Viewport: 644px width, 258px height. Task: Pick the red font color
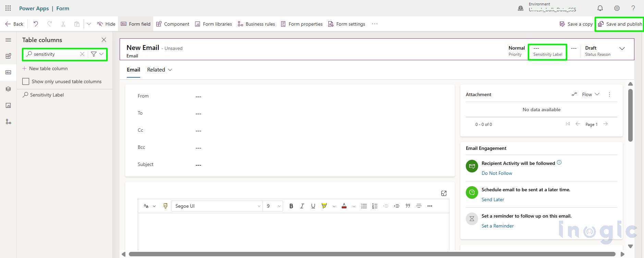344,206
